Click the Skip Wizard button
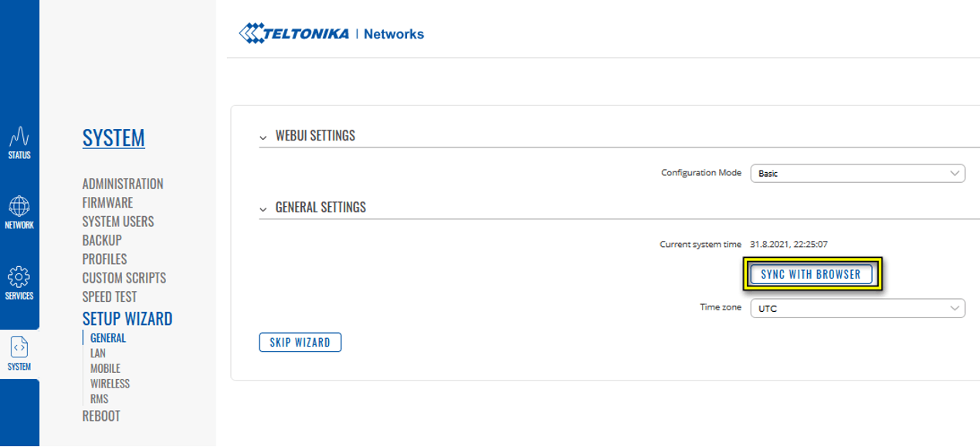 (x=300, y=342)
